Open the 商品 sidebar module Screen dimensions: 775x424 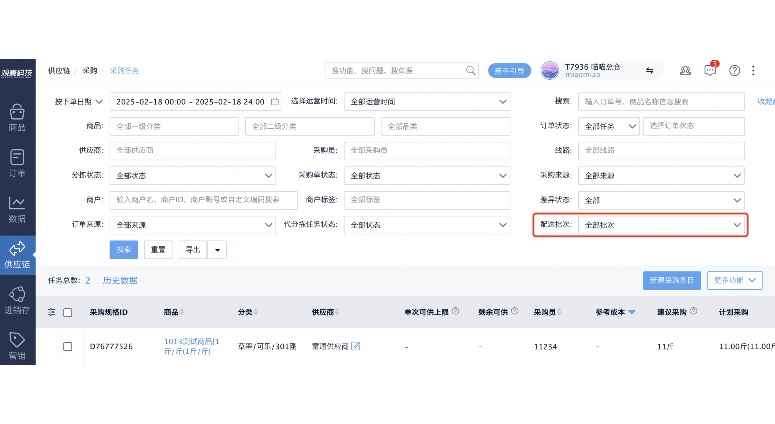coord(17,118)
